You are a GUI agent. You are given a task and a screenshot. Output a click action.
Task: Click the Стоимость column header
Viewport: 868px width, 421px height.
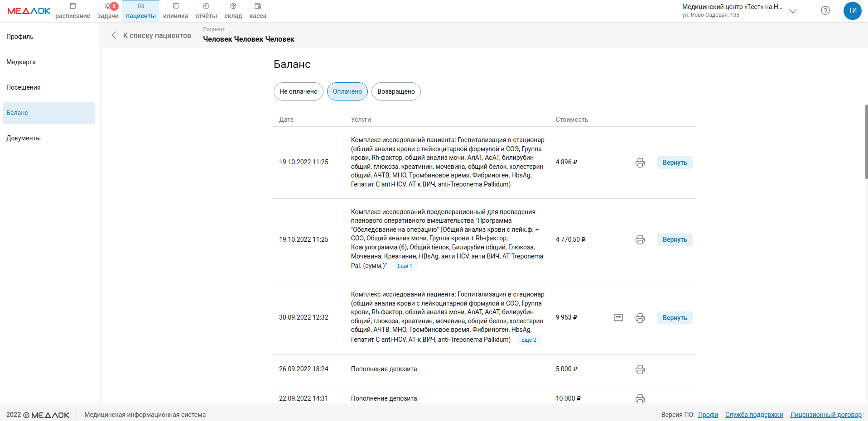click(x=572, y=120)
